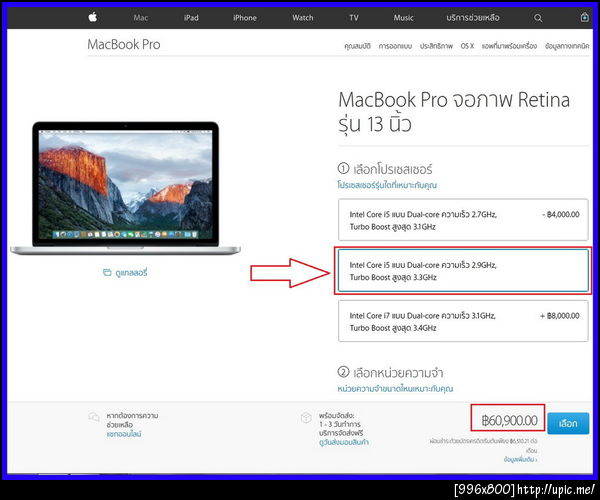
Task: Go to the การออกแบบ tab
Action: 395,46
